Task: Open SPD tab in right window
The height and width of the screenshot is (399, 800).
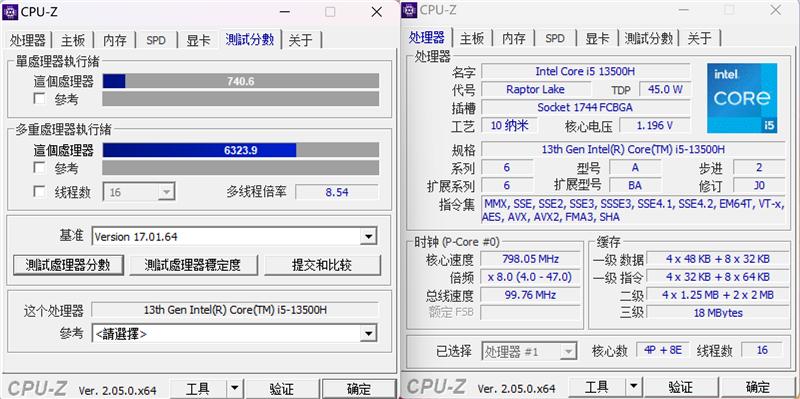Action: click(x=555, y=38)
